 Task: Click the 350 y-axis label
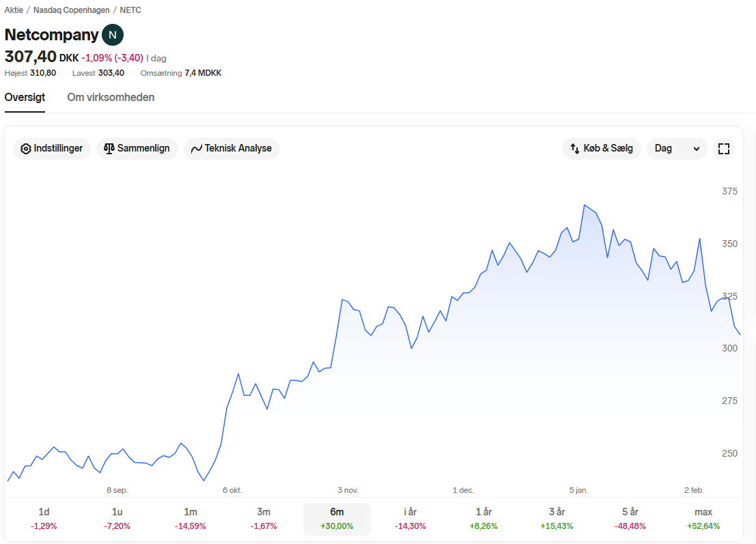click(729, 244)
